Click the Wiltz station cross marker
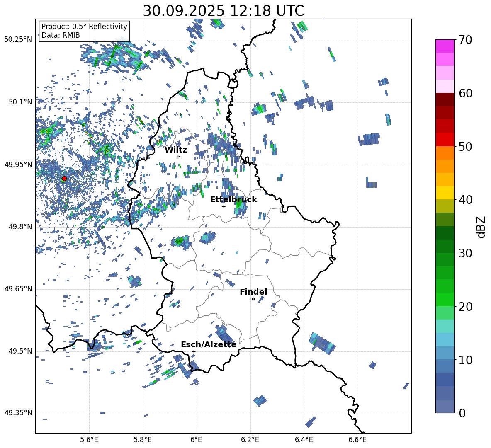This screenshot has width=491, height=448. click(x=178, y=157)
